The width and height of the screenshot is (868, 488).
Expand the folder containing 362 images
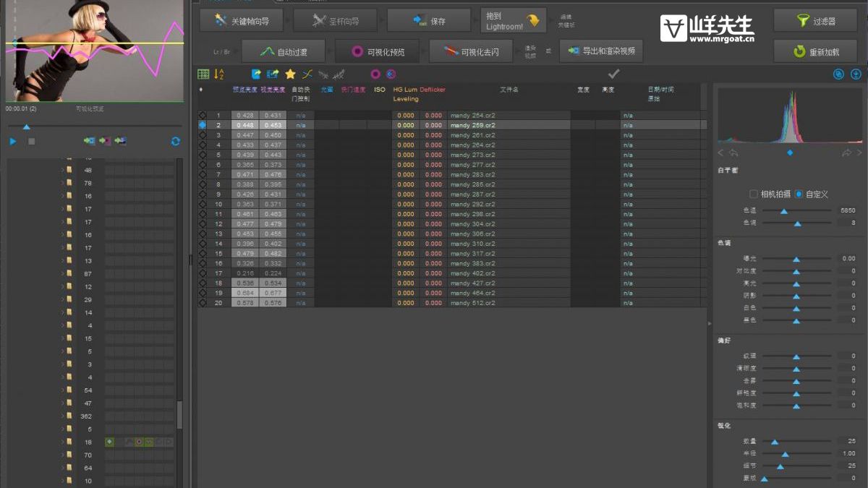tap(62, 416)
